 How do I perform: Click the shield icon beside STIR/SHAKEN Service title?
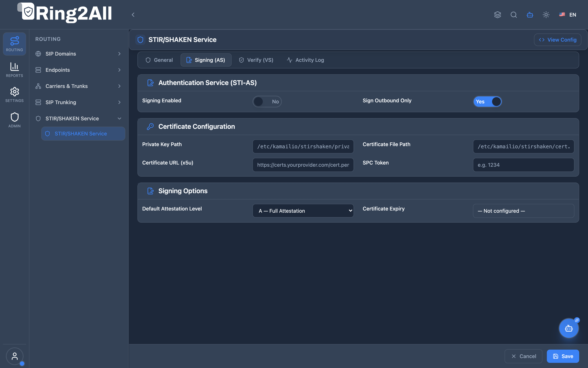coord(140,40)
